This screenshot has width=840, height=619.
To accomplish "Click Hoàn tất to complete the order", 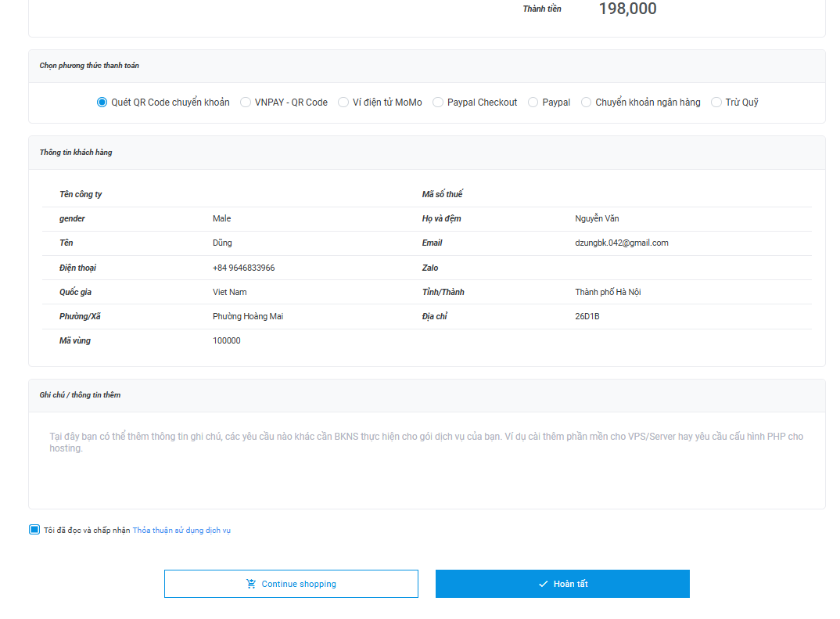I will pos(562,584).
